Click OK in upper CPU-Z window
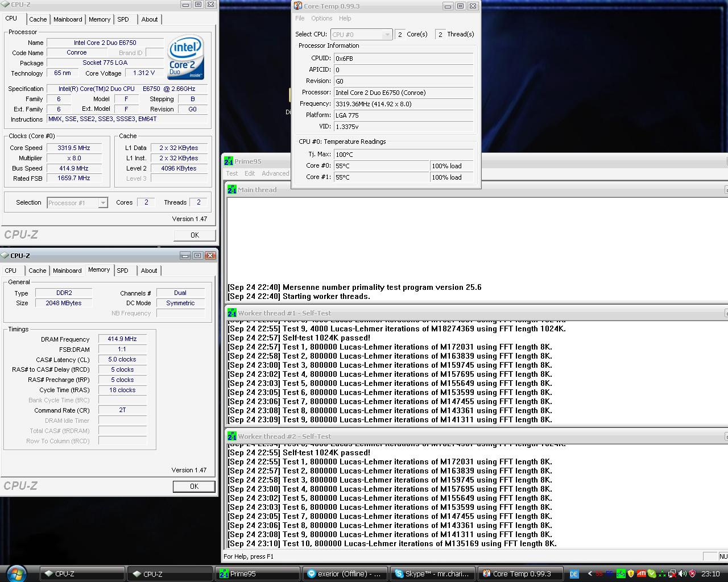Image resolution: width=728 pixels, height=582 pixels. click(x=195, y=235)
